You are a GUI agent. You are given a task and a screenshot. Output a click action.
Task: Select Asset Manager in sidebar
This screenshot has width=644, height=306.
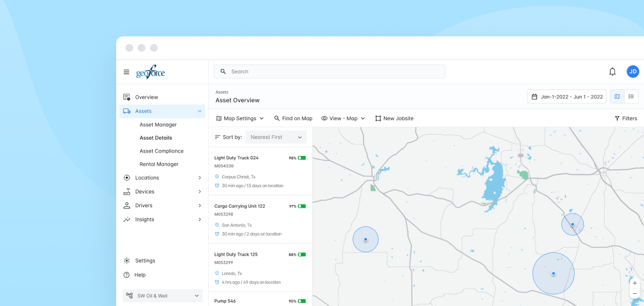158,125
